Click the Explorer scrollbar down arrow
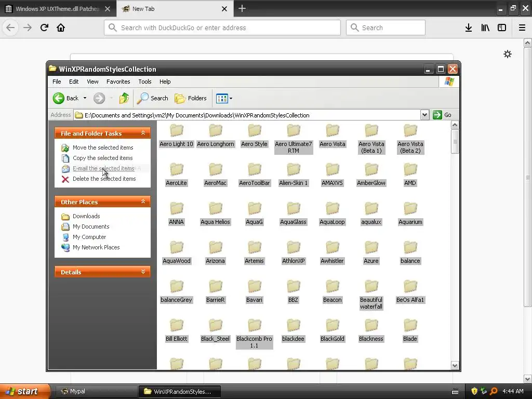 (455, 365)
